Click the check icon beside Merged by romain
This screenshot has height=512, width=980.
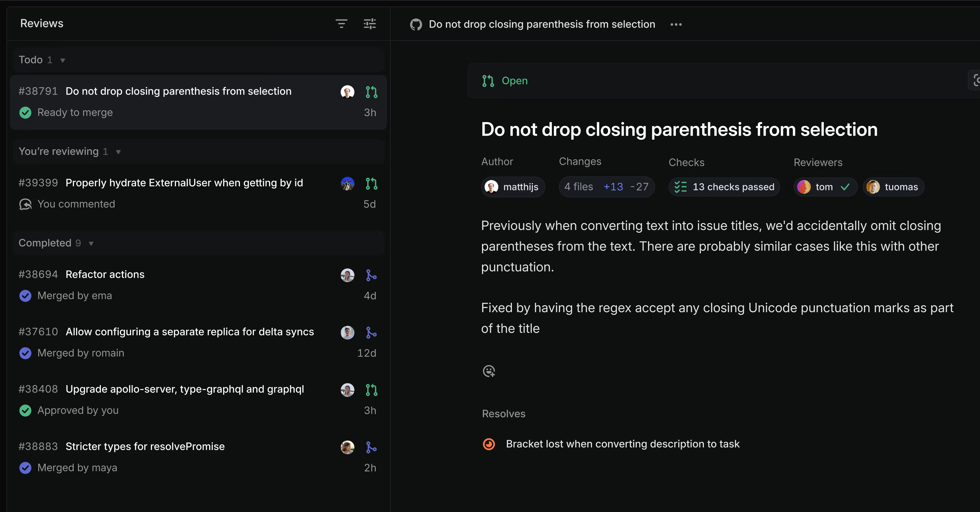(x=25, y=353)
